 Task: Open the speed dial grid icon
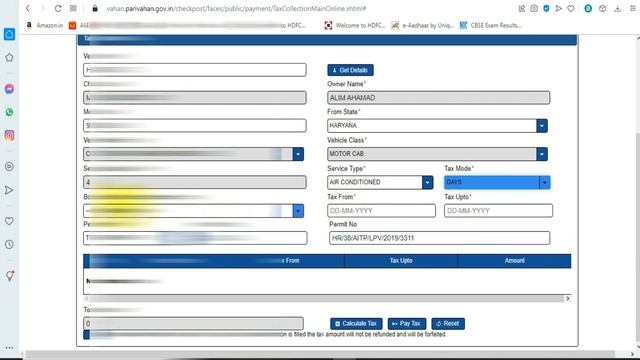73,8
